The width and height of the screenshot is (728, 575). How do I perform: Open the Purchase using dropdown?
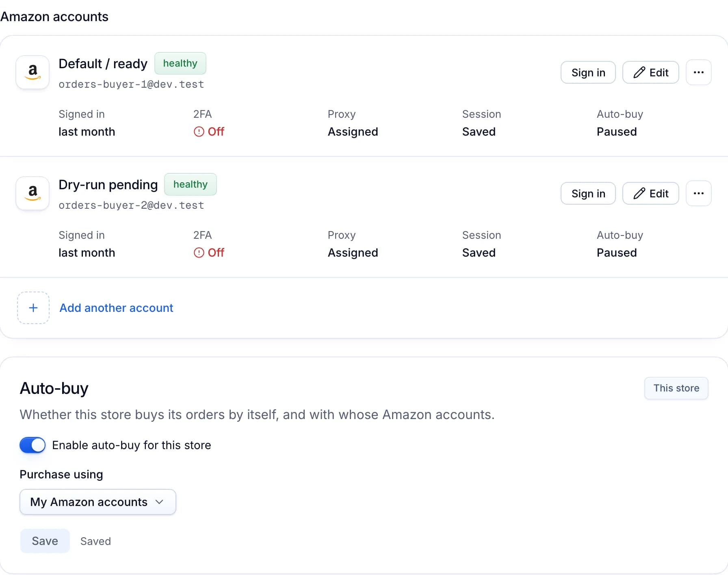(97, 502)
